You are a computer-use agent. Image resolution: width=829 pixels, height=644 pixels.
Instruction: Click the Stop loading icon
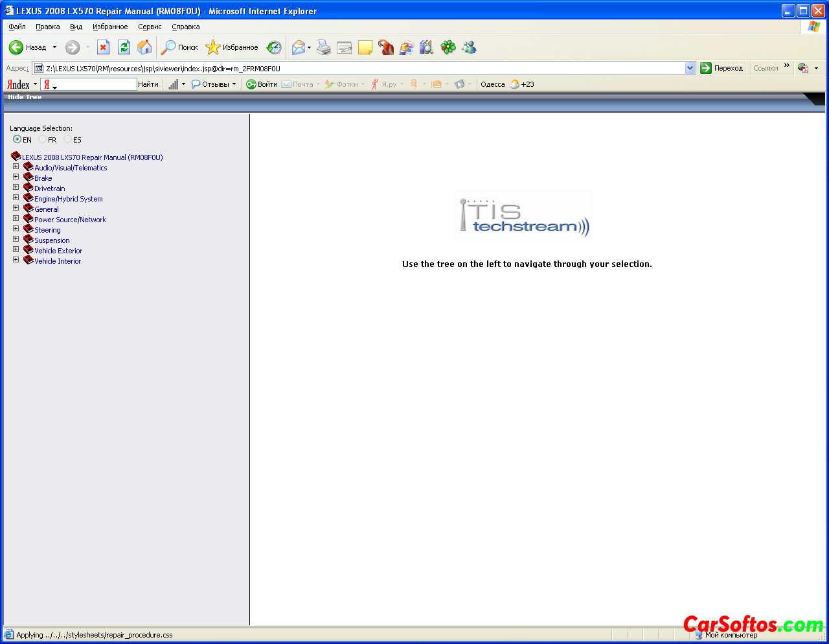coord(103,47)
